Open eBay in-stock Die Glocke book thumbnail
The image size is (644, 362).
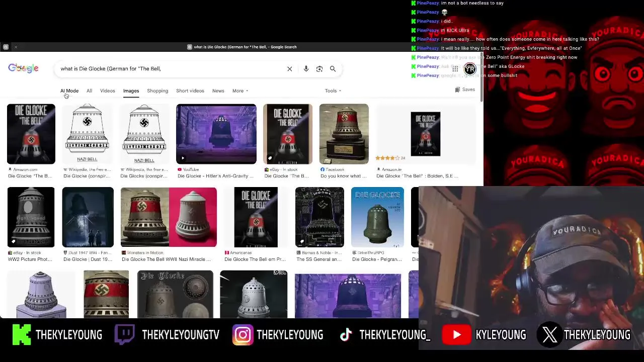pos(288,134)
